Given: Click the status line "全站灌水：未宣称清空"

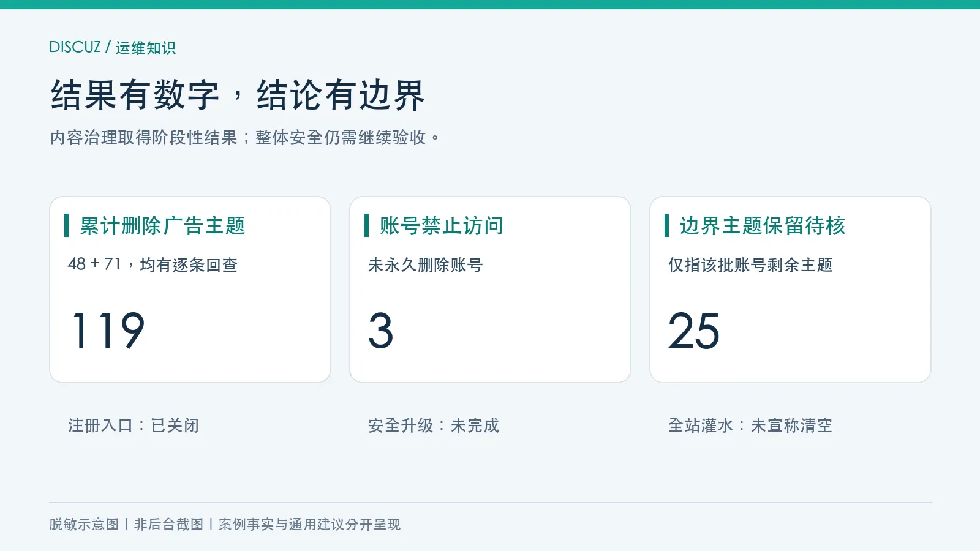Looking at the screenshot, I should coord(750,425).
